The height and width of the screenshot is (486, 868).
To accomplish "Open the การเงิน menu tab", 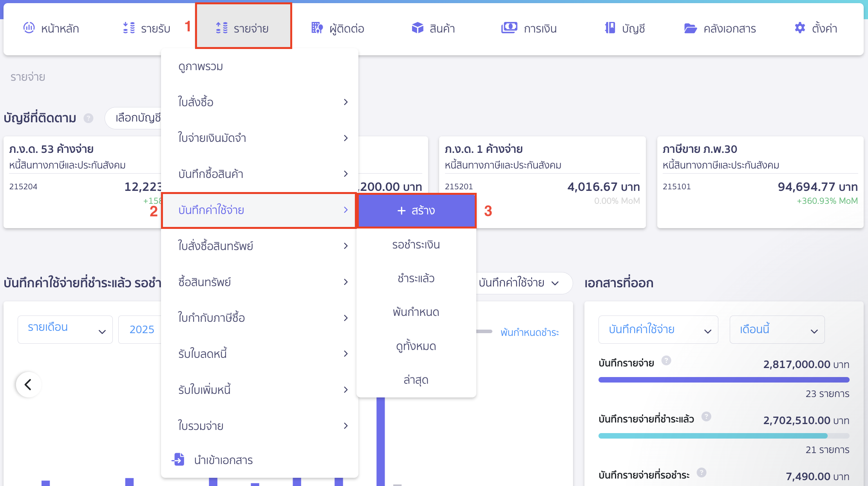I will point(529,28).
